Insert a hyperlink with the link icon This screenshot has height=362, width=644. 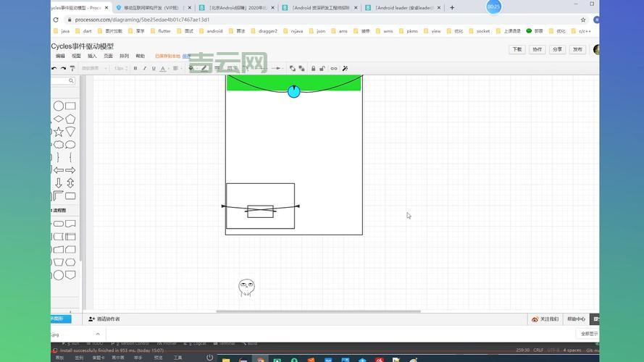(334, 69)
